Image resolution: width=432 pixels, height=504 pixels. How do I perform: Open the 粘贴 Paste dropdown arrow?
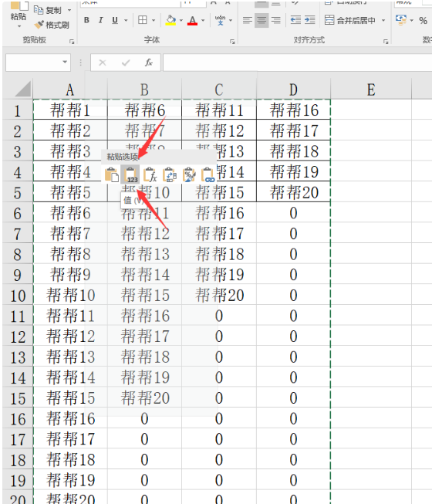[x=19, y=26]
